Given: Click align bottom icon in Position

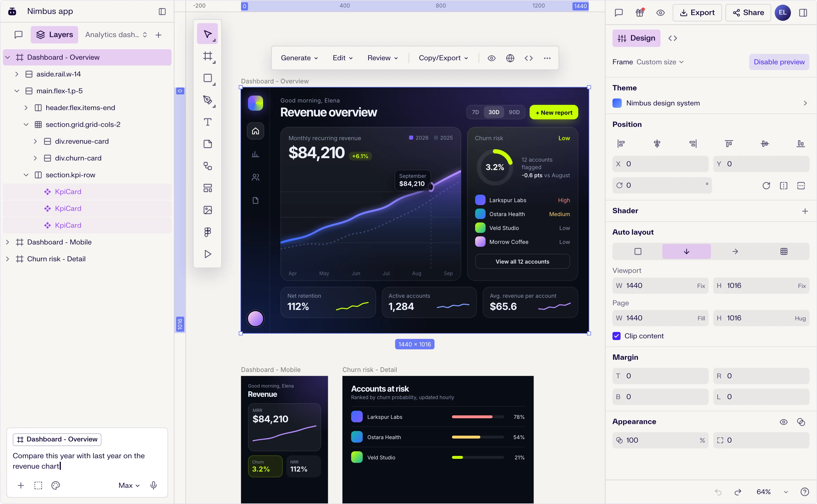Looking at the screenshot, I should tap(800, 144).
